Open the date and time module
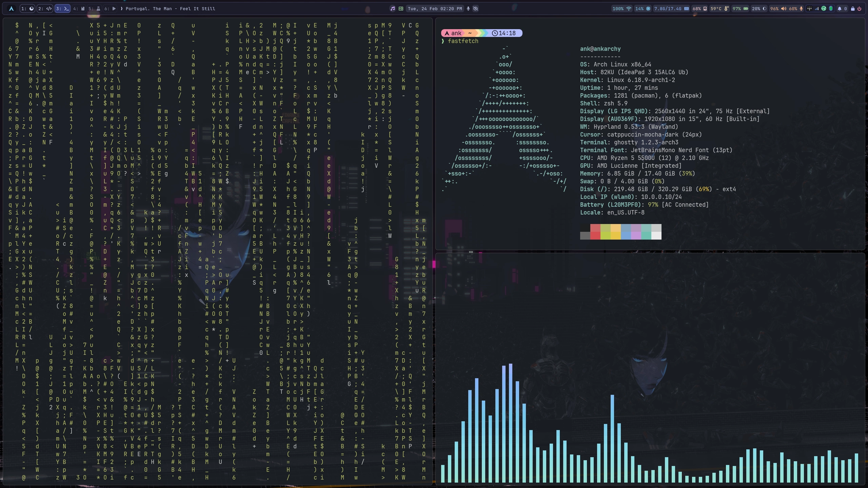This screenshot has width=868, height=488. coord(435,9)
